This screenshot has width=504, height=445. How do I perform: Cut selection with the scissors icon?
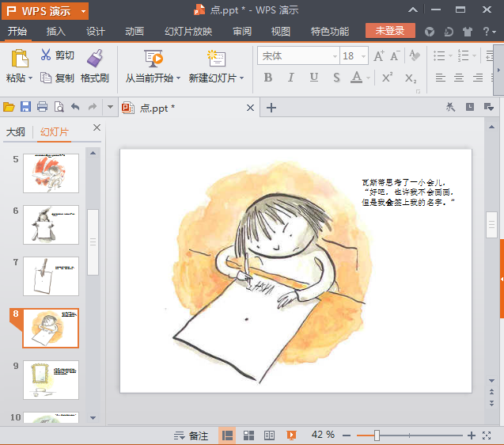(x=46, y=55)
